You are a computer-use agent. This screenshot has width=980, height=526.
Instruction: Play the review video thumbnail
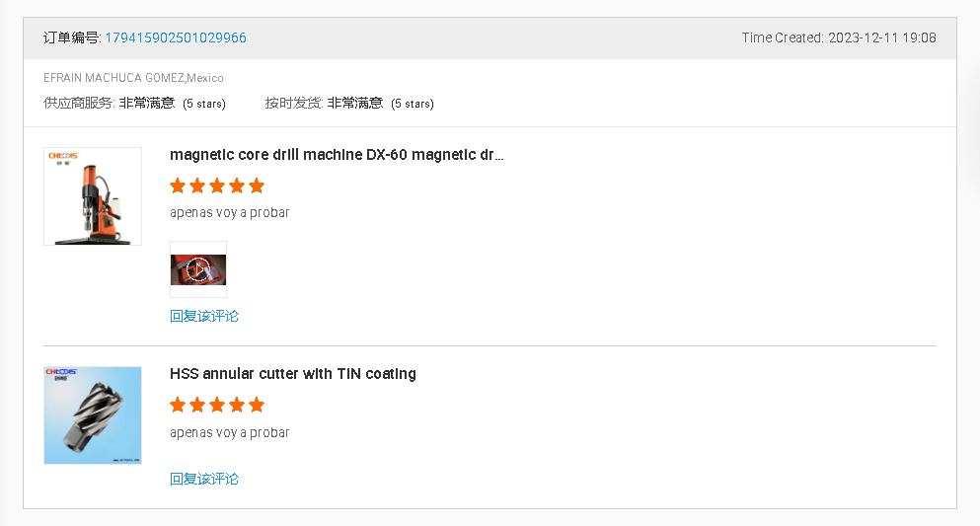point(198,269)
